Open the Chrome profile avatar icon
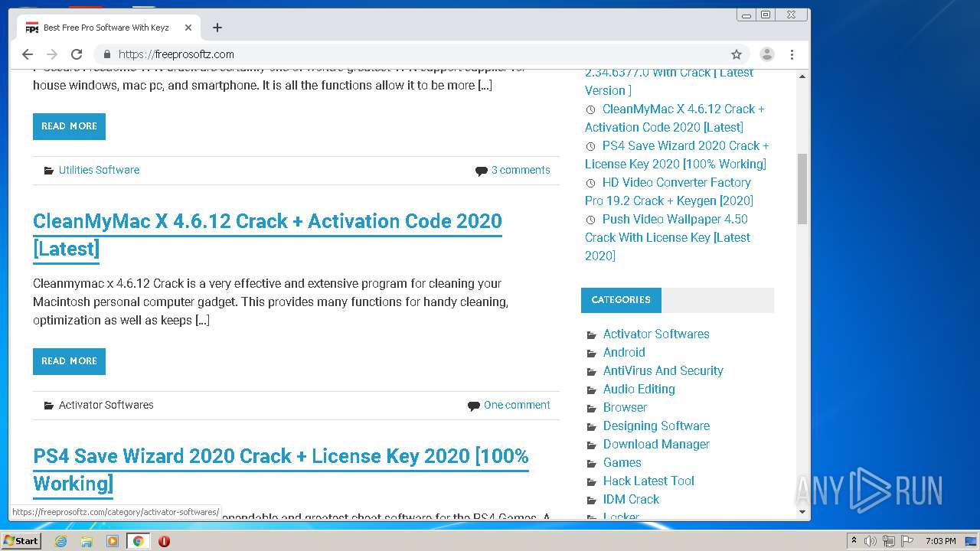Image resolution: width=980 pixels, height=551 pixels. [x=766, y=54]
